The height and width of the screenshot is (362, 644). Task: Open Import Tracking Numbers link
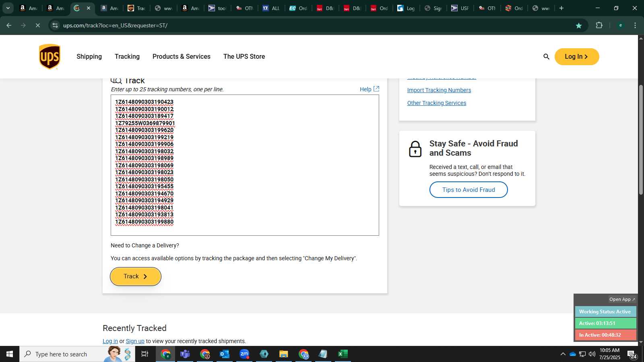(439, 90)
